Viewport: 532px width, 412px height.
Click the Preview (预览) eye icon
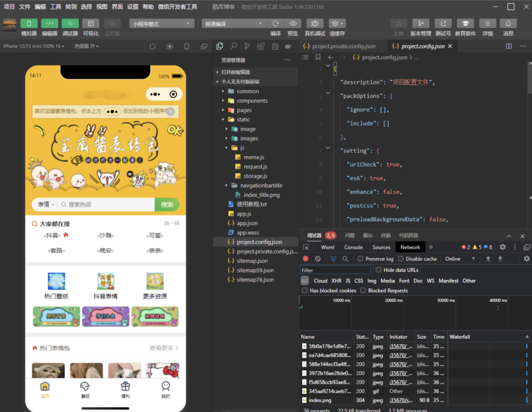tap(293, 24)
